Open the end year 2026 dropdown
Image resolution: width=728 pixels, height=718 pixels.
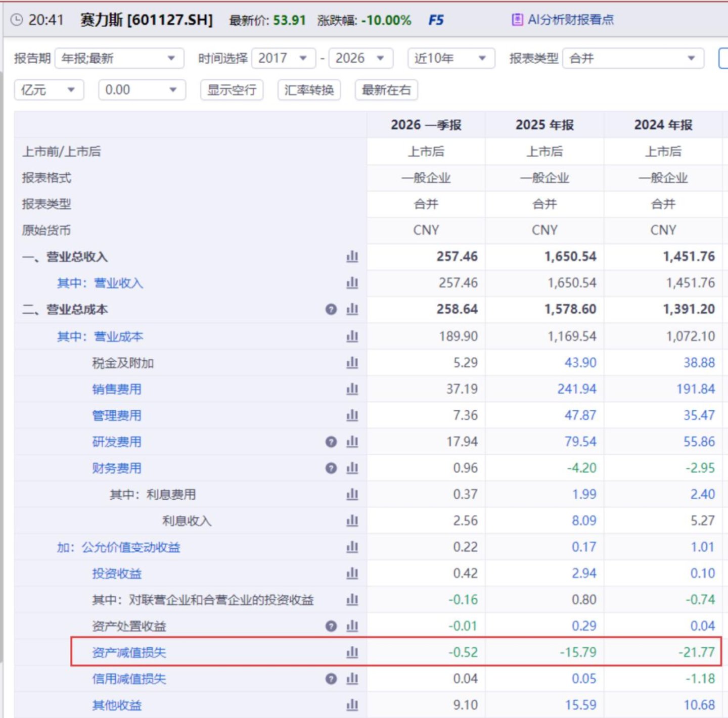click(x=361, y=59)
